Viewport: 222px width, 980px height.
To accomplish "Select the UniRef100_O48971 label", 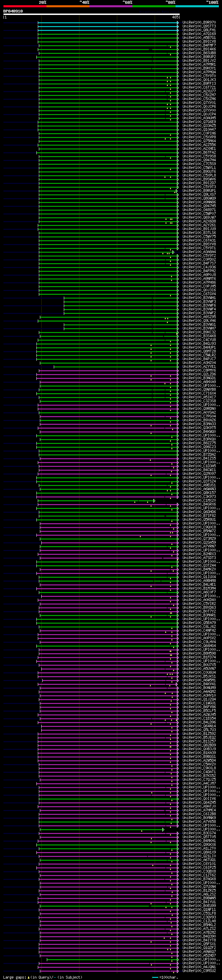I will pos(199,210).
